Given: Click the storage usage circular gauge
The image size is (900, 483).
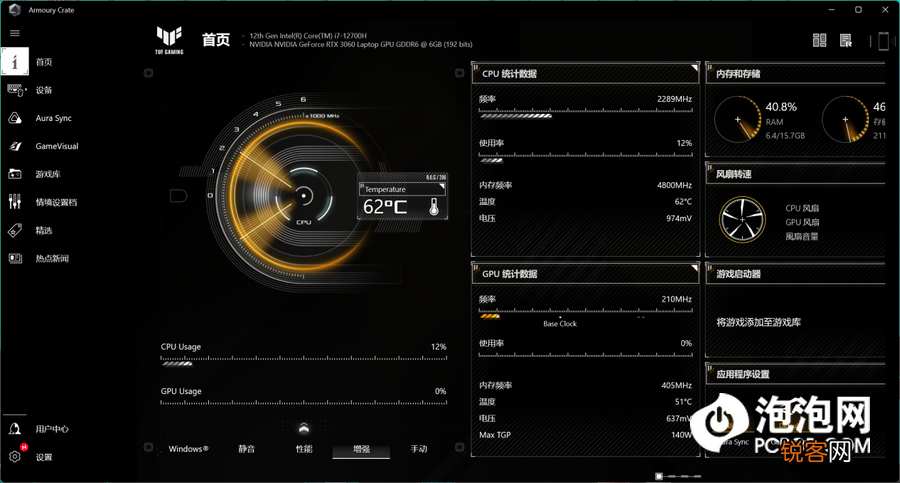Looking at the screenshot, I should click(845, 119).
